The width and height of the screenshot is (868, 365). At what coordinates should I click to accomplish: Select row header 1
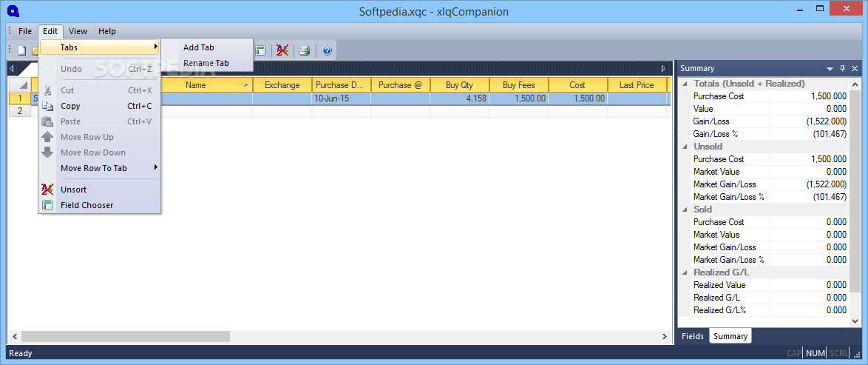tap(20, 98)
